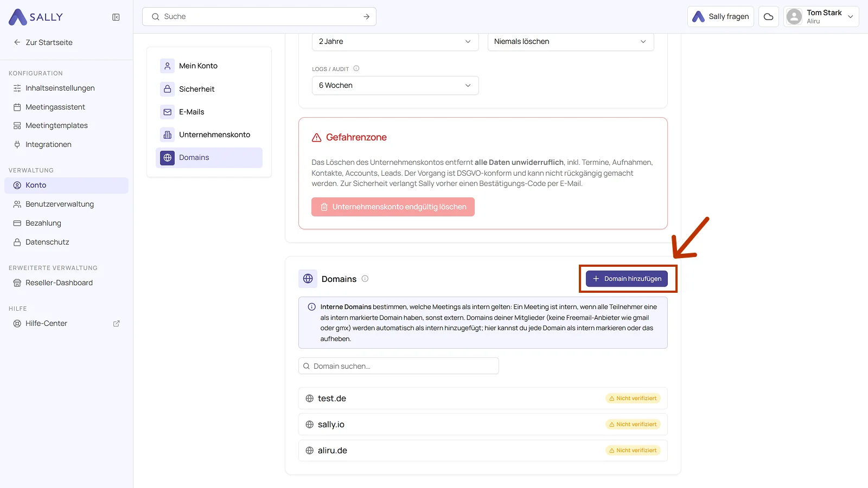Viewport: 868px width, 488px height.
Task: Expand the Tom Stark account menu
Action: point(821,16)
